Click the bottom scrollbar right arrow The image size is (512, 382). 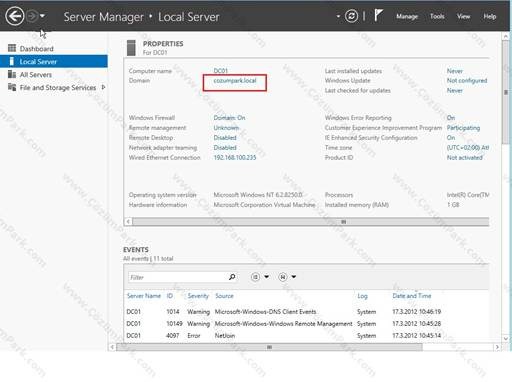pos(497,347)
